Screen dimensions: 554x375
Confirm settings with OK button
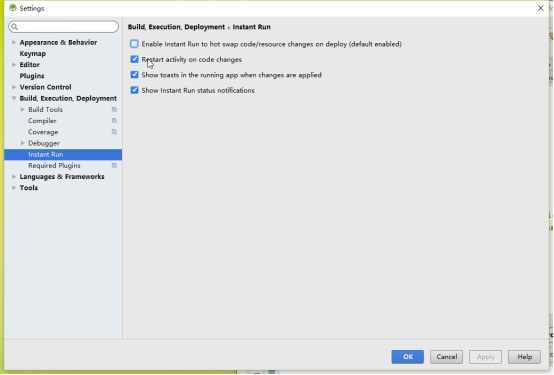pos(407,357)
